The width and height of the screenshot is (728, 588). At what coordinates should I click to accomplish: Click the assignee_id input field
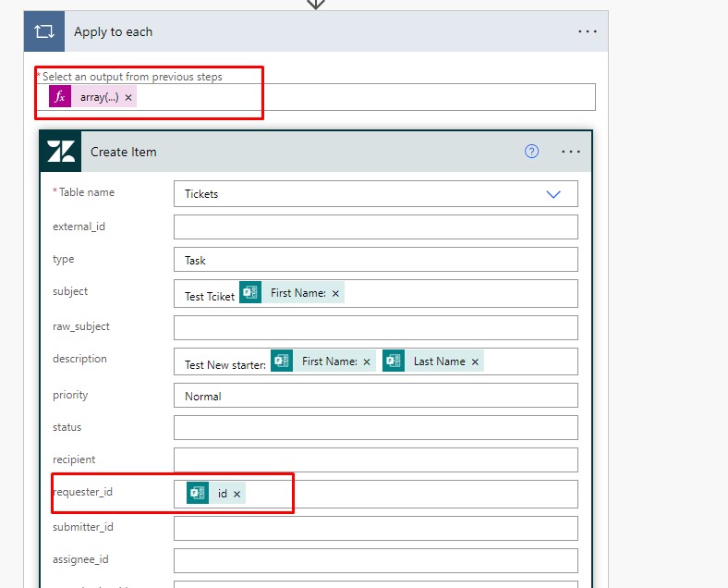pyautogui.click(x=375, y=560)
